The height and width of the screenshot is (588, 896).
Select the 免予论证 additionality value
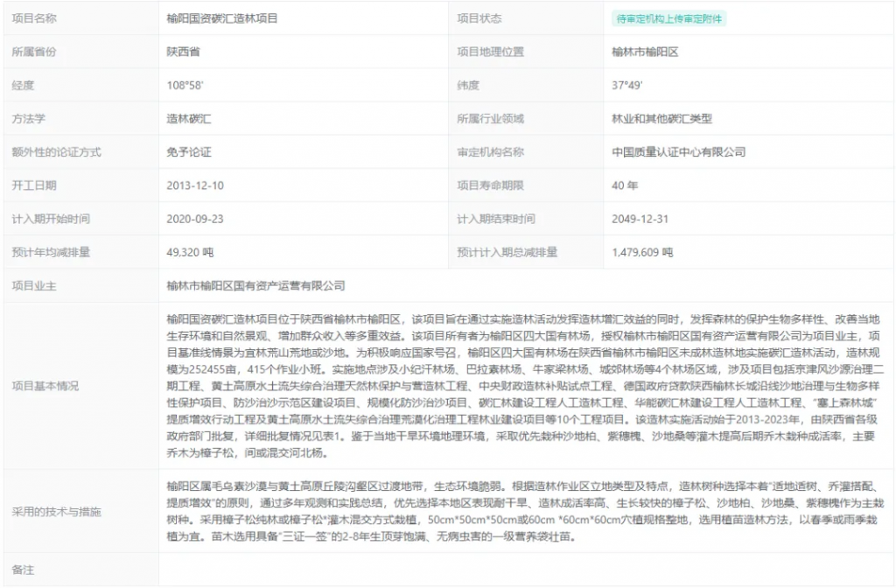189,151
